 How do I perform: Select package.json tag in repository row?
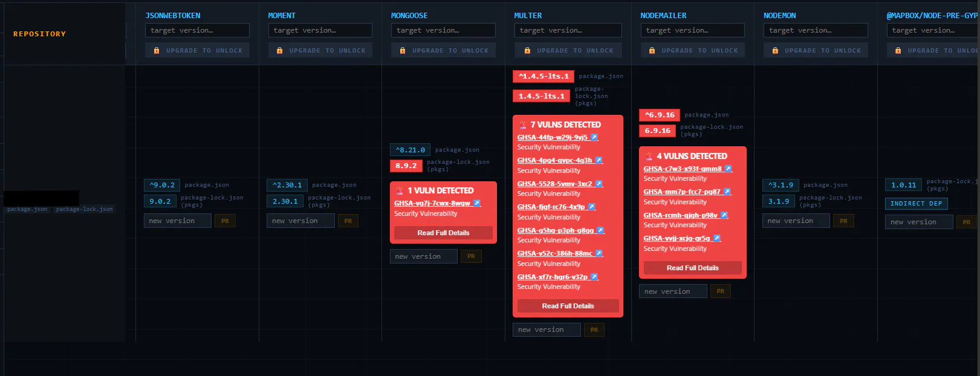tap(27, 209)
